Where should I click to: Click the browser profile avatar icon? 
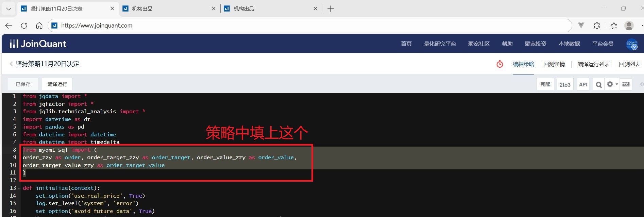pyautogui.click(x=629, y=26)
